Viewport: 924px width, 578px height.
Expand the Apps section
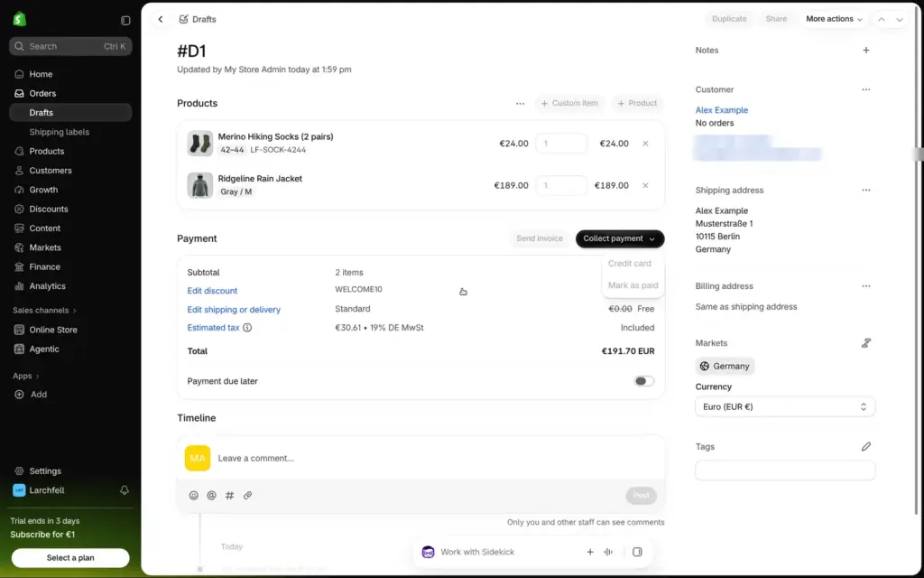tap(26, 376)
